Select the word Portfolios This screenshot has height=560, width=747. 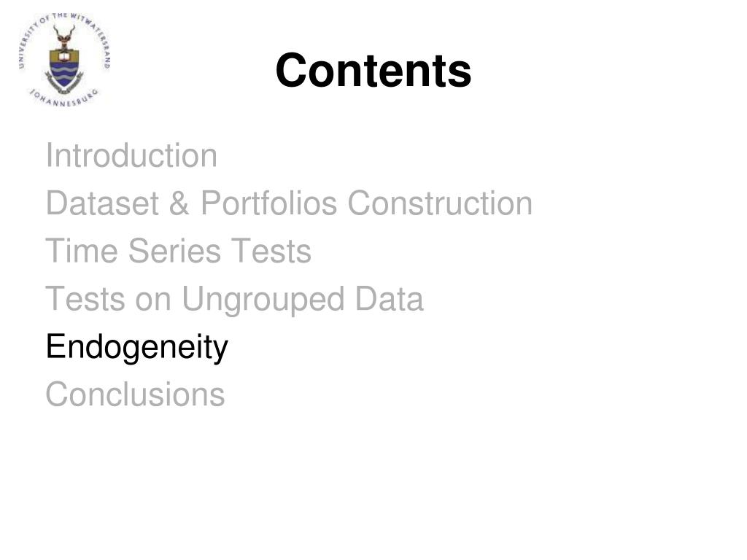point(268,203)
